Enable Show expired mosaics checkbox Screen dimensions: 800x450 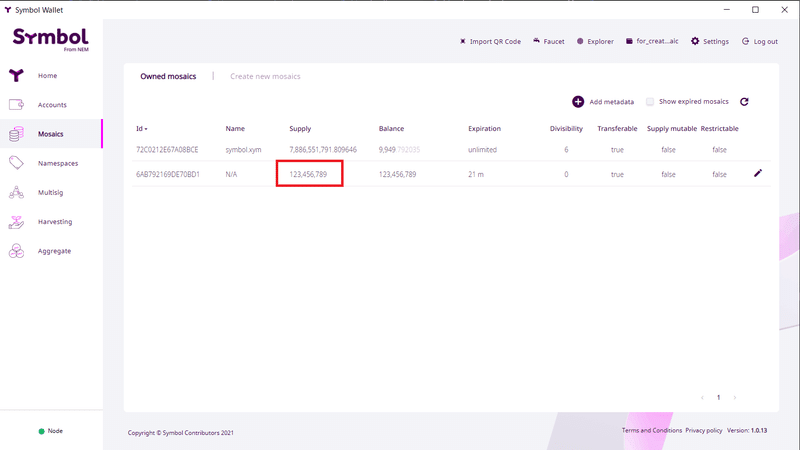click(x=649, y=102)
